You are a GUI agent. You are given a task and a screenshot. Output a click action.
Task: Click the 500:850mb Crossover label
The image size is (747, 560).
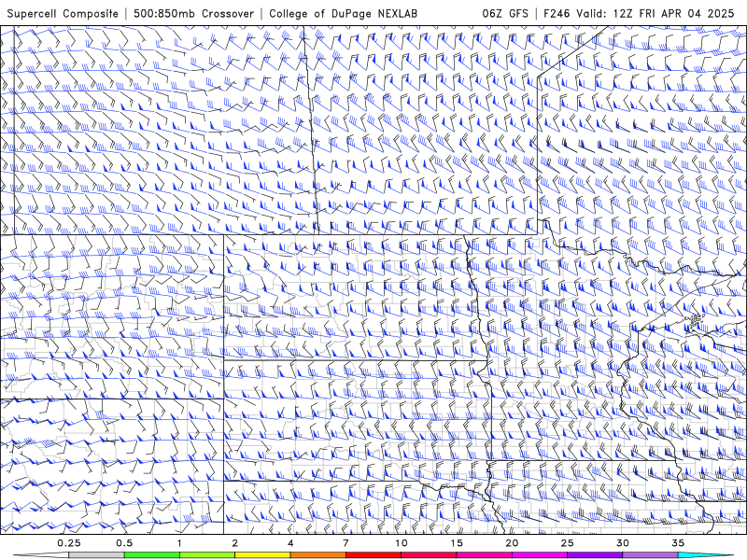193,13
